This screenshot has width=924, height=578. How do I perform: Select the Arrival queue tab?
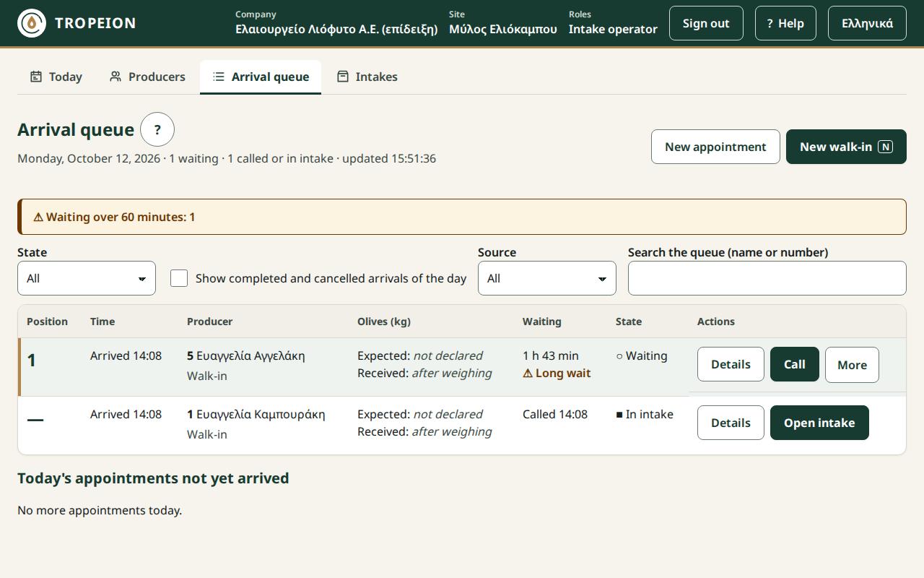pyautogui.click(x=261, y=77)
